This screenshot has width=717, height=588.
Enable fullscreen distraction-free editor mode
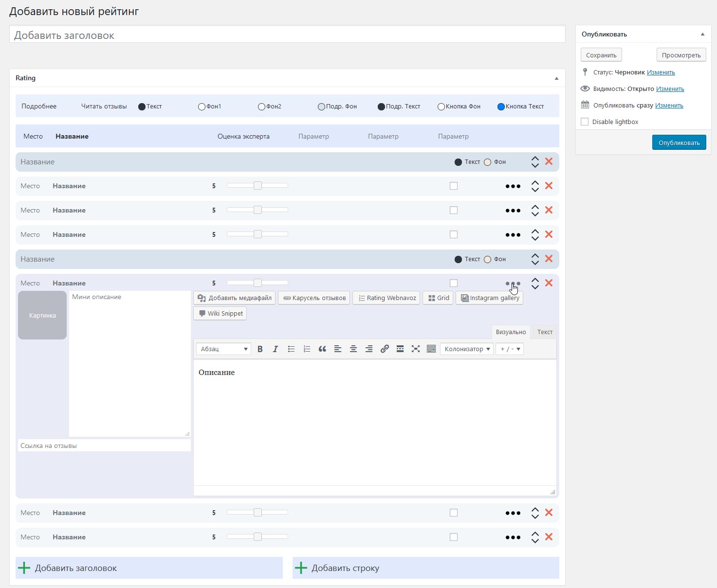click(416, 349)
